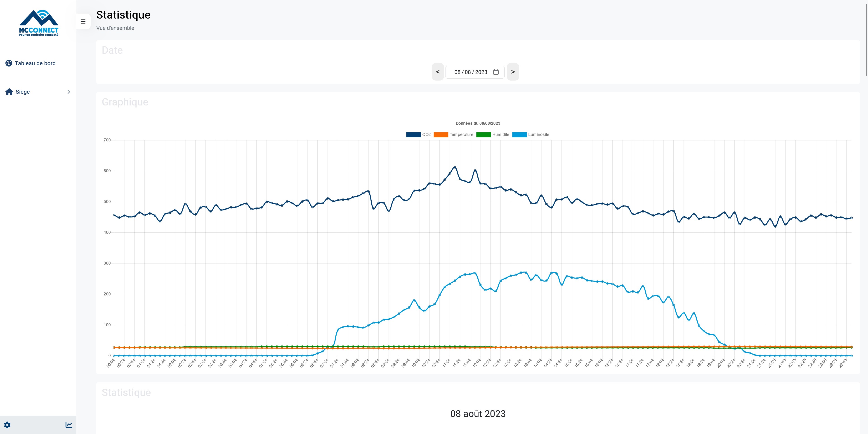Screen dimensions: 868x434
Task: Click the Tableau de bord dashboard icon
Action: (9, 63)
